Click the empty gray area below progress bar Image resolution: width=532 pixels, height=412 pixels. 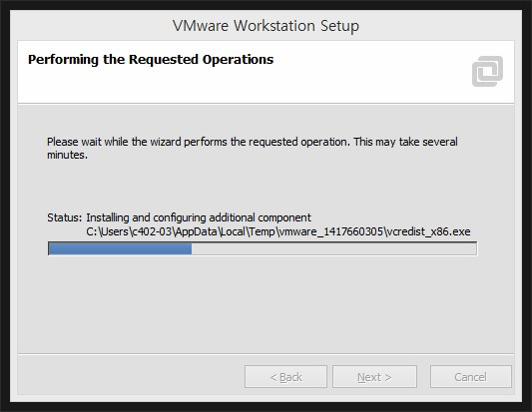[266, 303]
